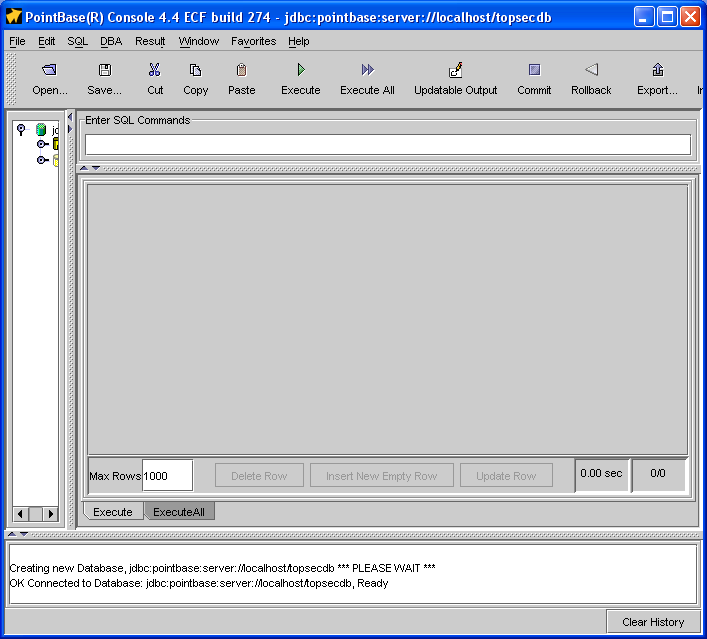Click the up arrow above the history pane

pos(12,534)
